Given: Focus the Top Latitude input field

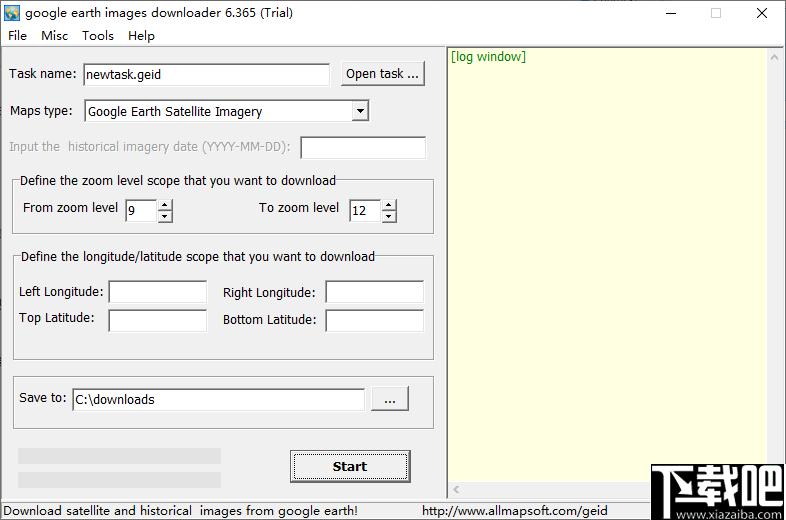Looking at the screenshot, I should tap(157, 320).
